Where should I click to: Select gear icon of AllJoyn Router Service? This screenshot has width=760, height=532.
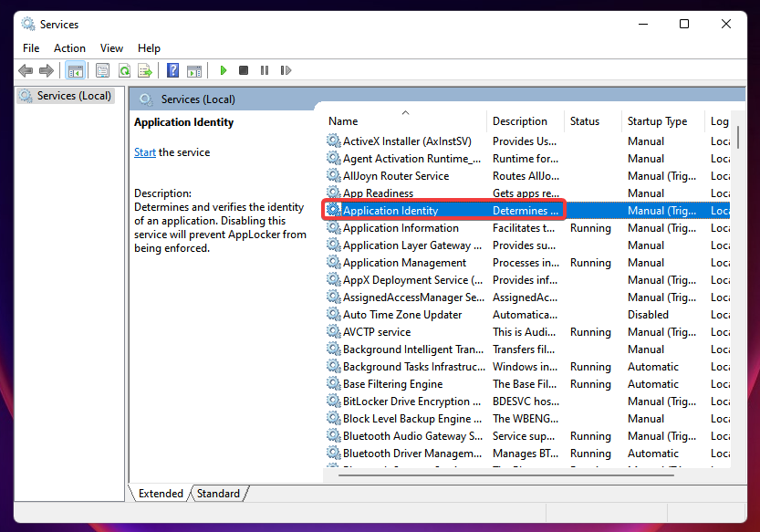pos(334,175)
